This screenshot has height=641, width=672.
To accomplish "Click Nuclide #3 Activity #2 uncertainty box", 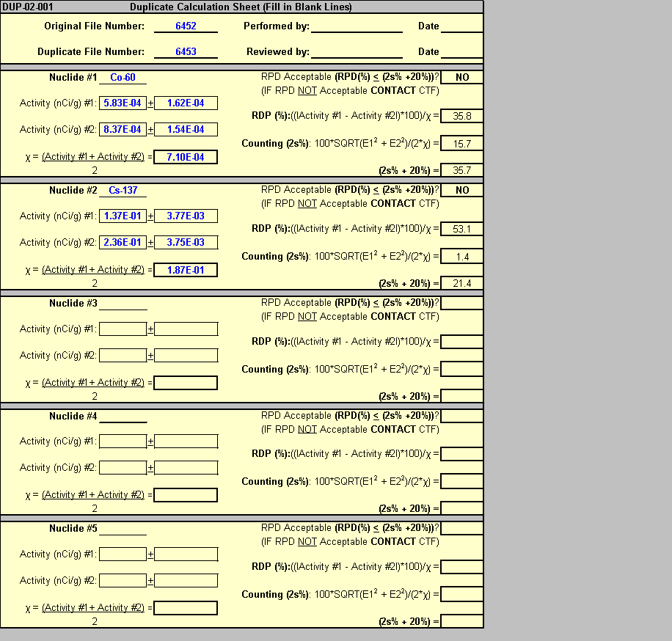I will [x=186, y=355].
